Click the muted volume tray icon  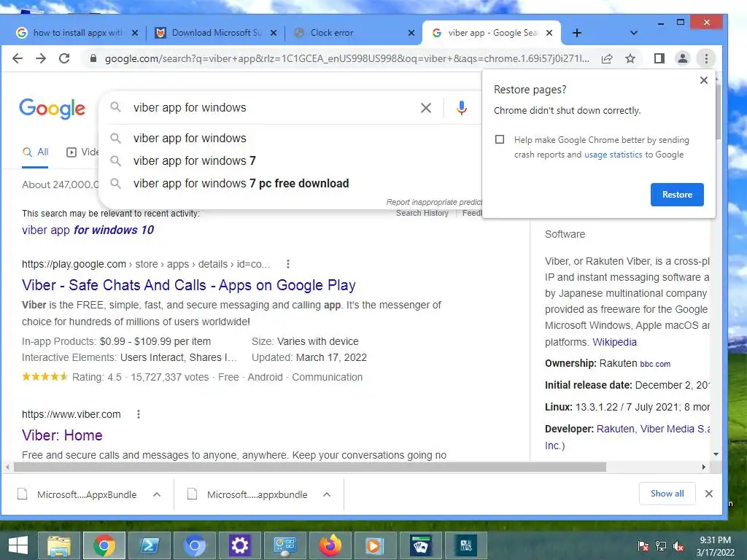pyautogui.click(x=678, y=545)
